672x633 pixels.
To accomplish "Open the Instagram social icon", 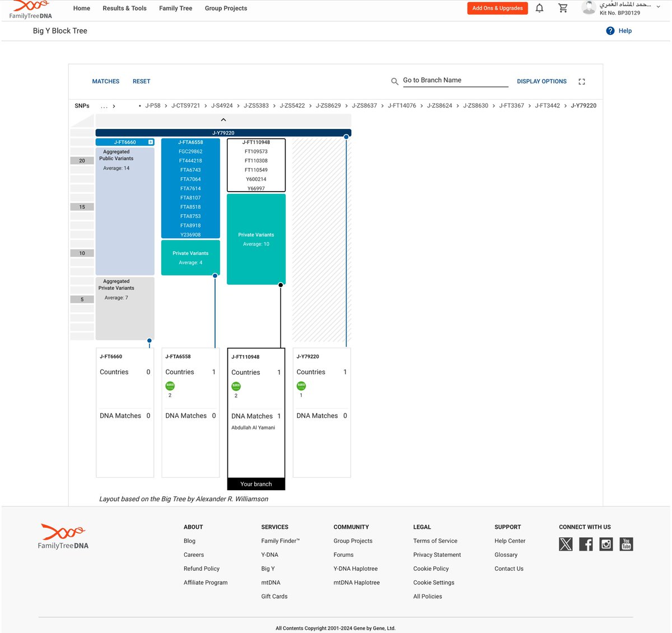I will (x=606, y=544).
